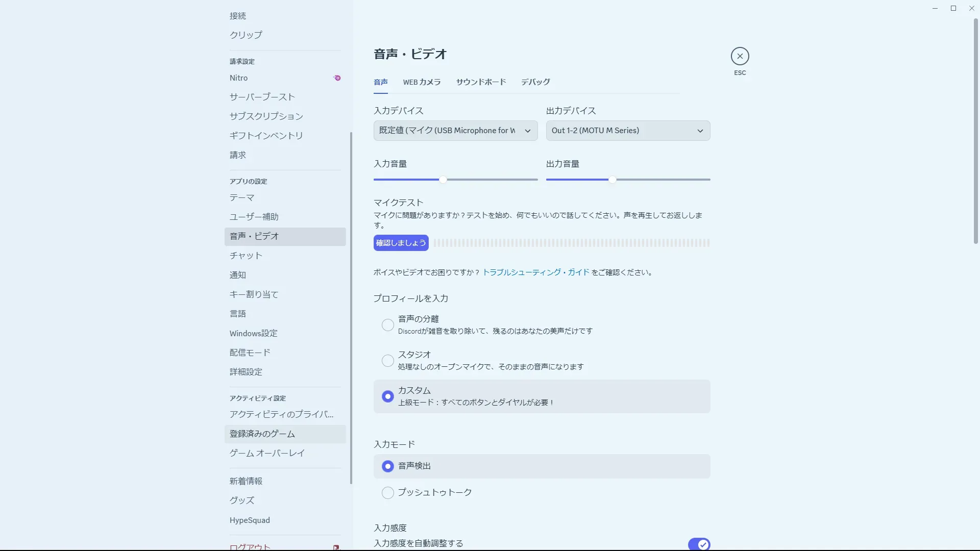Click the logout icon at sidebar bottom
This screenshot has height=551, width=980.
click(336, 547)
